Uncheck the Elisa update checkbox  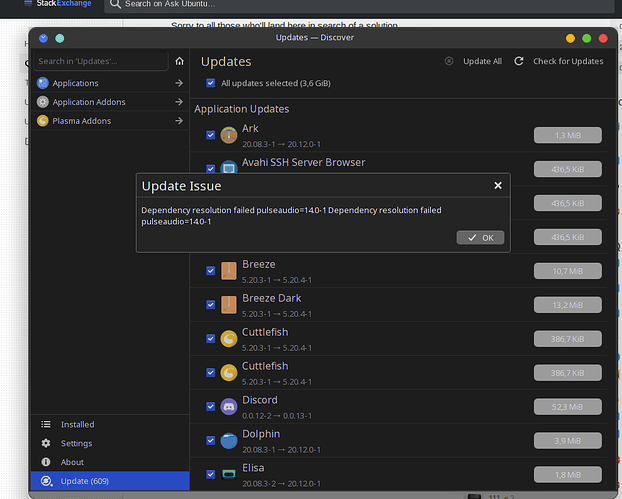(x=211, y=474)
